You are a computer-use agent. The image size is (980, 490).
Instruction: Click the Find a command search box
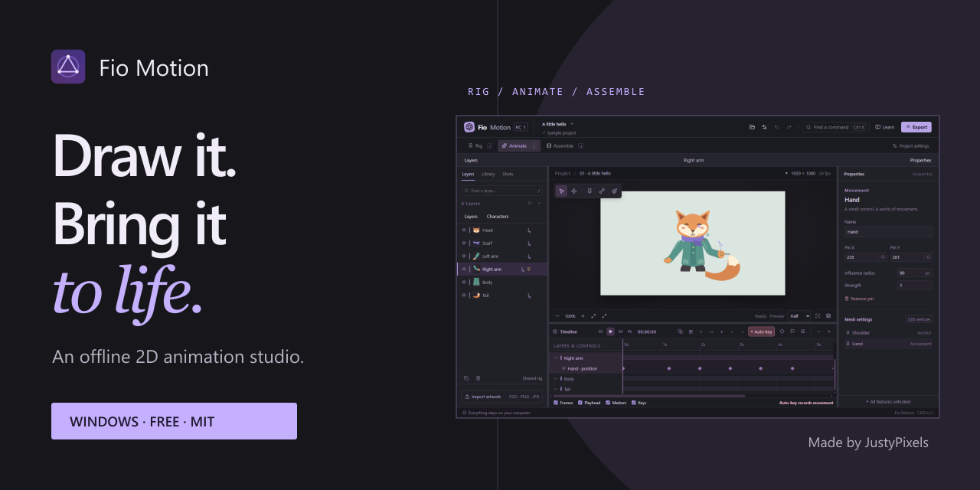pos(835,127)
